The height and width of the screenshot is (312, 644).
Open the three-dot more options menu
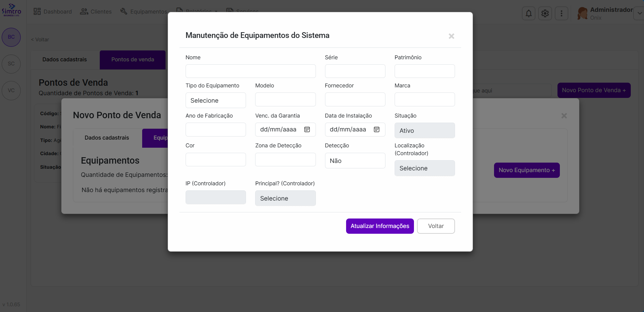point(561,14)
